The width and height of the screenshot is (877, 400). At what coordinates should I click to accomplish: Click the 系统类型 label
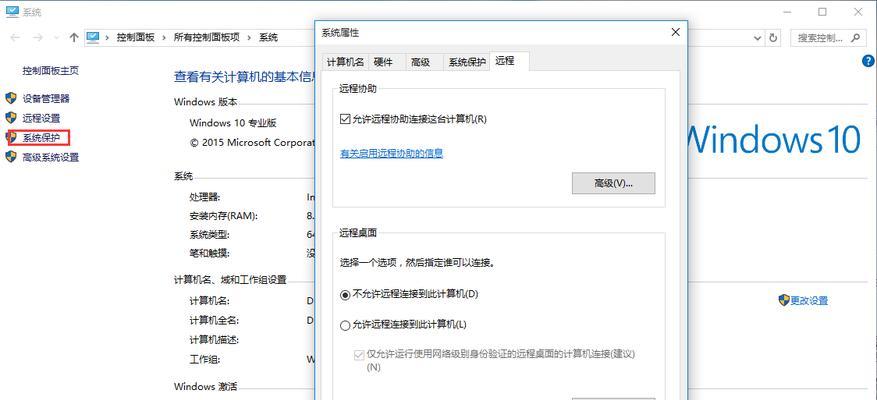[x=209, y=234]
